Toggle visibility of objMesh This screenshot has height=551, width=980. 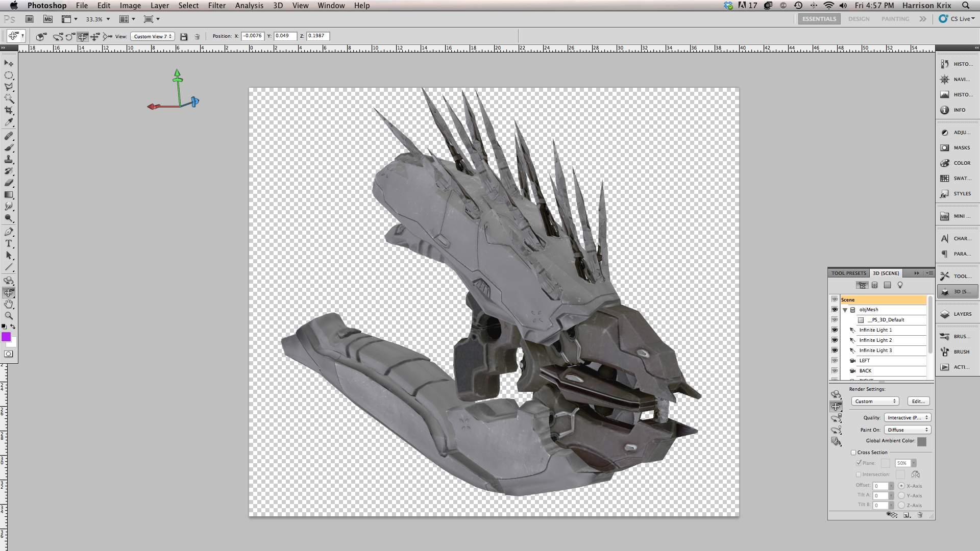click(835, 310)
